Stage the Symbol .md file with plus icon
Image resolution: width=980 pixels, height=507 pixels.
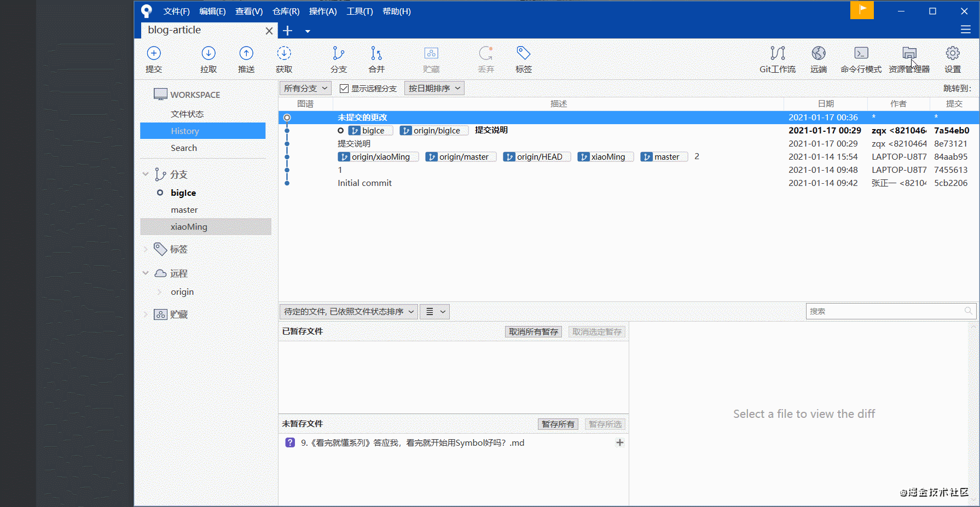620,442
